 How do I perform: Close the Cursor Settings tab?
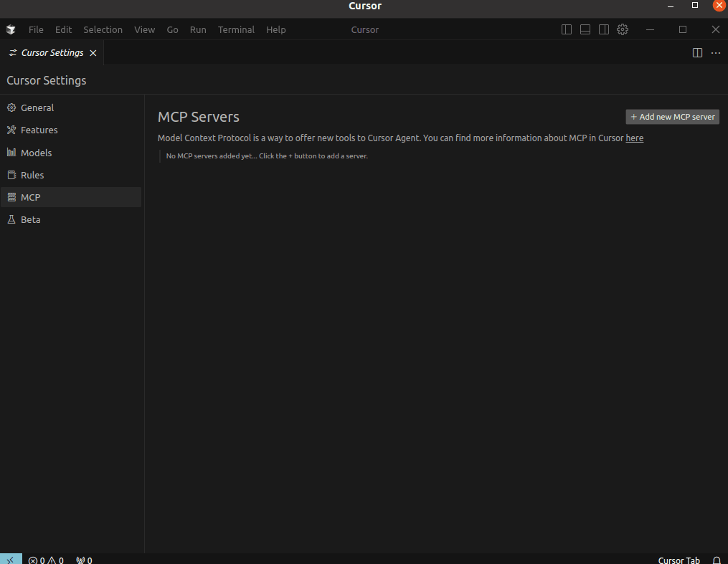pyautogui.click(x=93, y=53)
